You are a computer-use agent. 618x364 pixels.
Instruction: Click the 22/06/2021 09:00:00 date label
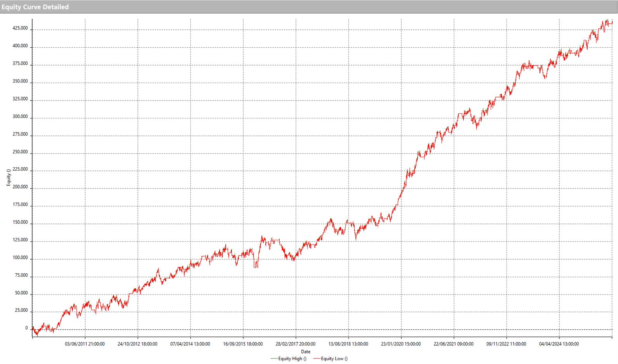[x=453, y=344]
